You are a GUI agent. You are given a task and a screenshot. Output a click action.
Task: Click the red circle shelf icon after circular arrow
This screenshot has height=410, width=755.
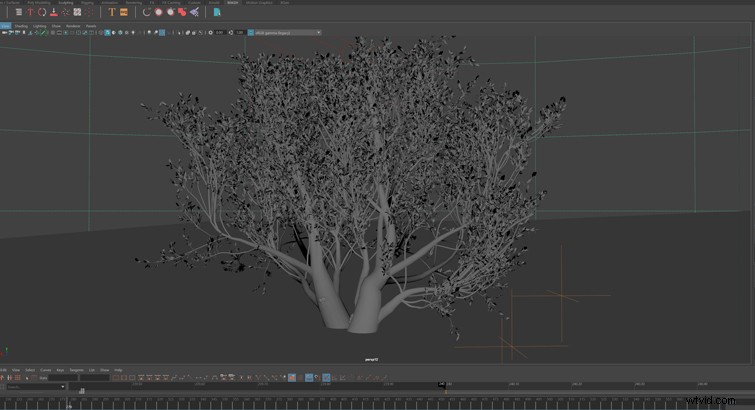click(158, 12)
